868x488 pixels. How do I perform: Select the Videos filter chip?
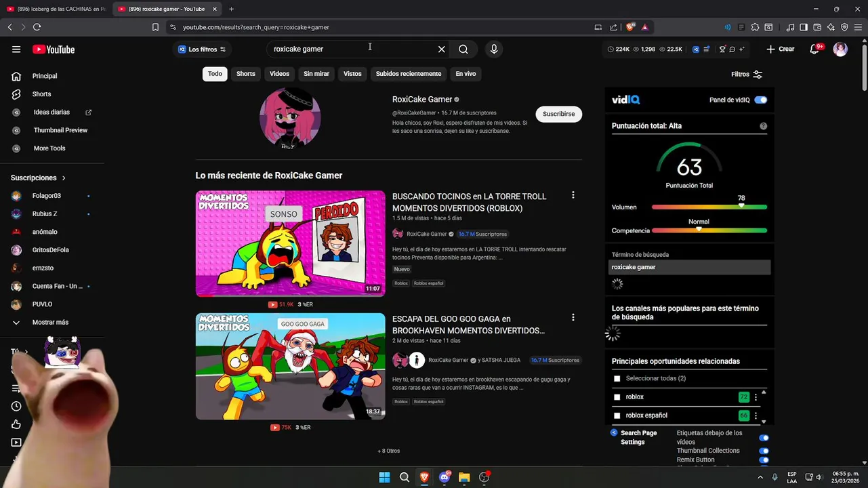click(279, 74)
